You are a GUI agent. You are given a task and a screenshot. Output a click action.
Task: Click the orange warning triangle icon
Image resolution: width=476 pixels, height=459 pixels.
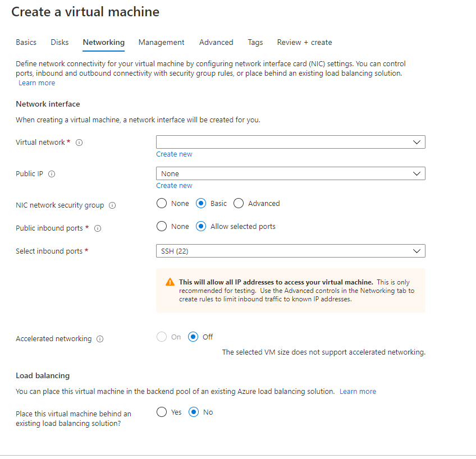pyautogui.click(x=170, y=282)
